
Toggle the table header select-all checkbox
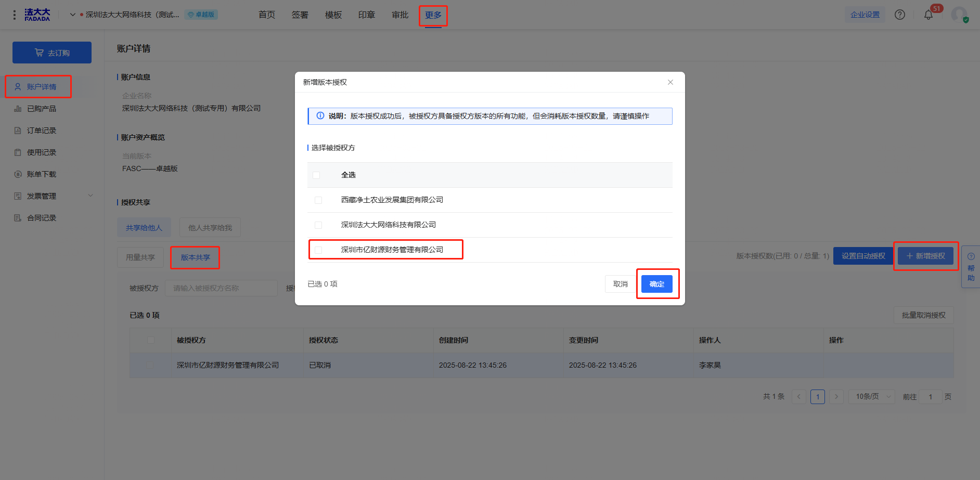(x=151, y=340)
